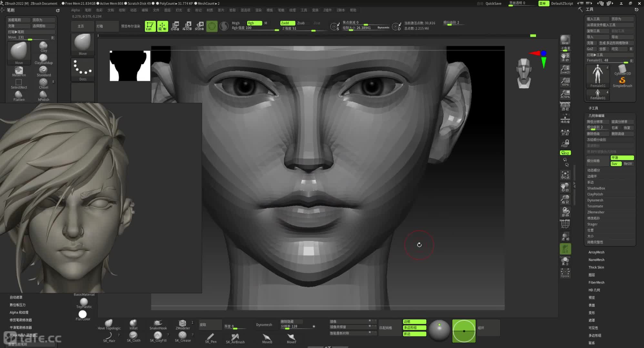Viewport: 644px width, 348px height.
Task: Select the hPolish brush
Action: point(44,96)
